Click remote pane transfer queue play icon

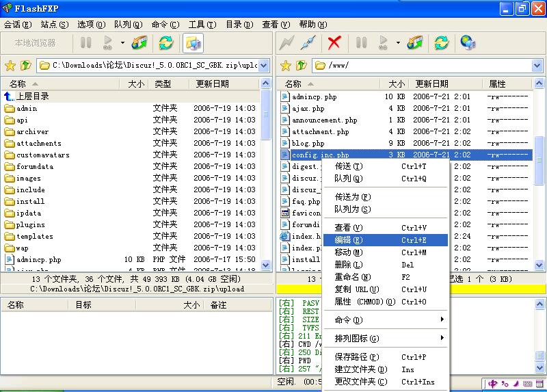point(383,43)
